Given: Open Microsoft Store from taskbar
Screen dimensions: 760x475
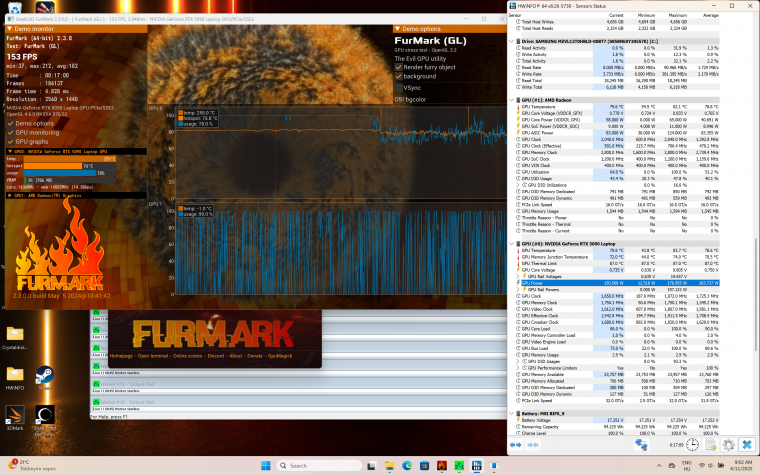Looking at the screenshot, I should [424, 466].
